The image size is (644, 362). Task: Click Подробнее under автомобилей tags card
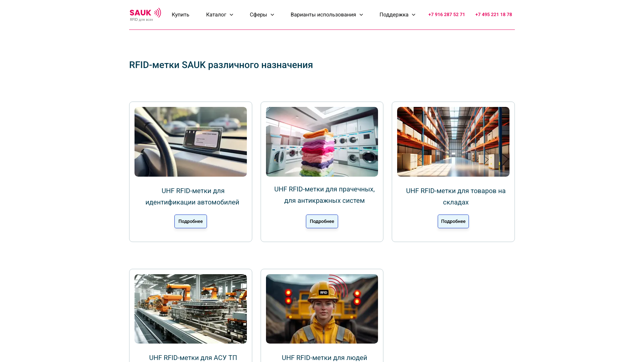191,221
